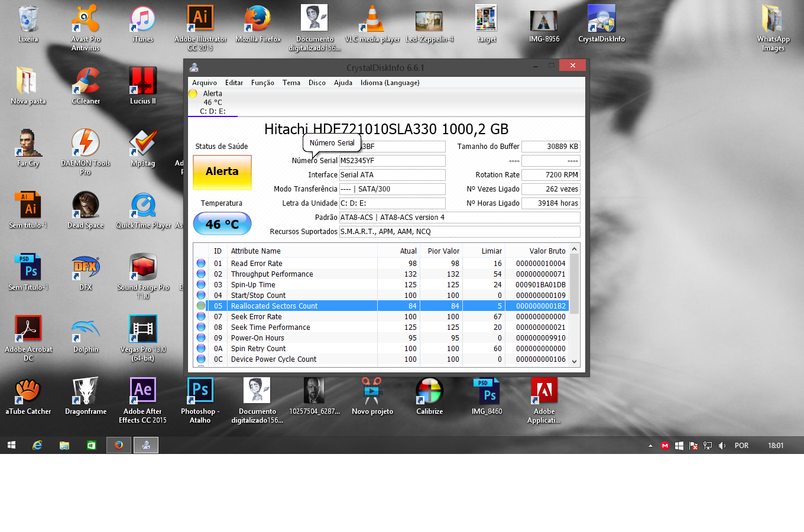Select the Seek Time Performance row
The height and width of the screenshot is (532, 804).
382,327
